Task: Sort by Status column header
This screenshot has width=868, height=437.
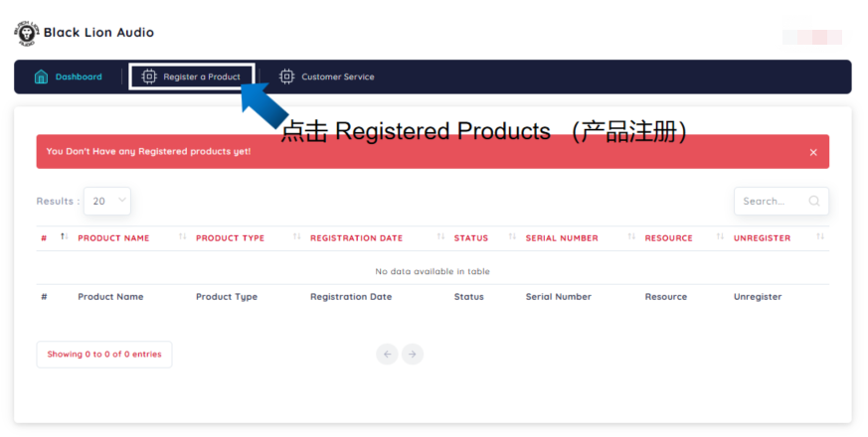Action: [x=471, y=238]
